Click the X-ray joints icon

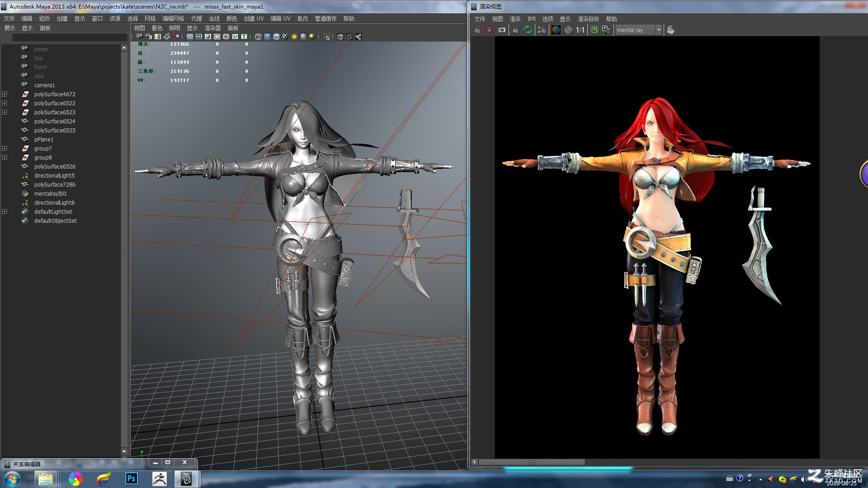point(359,37)
